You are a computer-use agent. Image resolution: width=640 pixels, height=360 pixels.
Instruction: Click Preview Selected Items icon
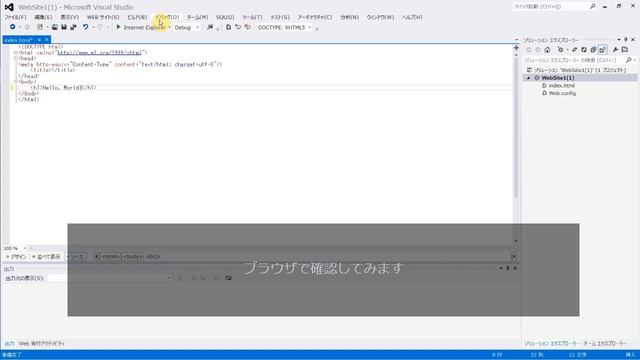tap(625, 50)
